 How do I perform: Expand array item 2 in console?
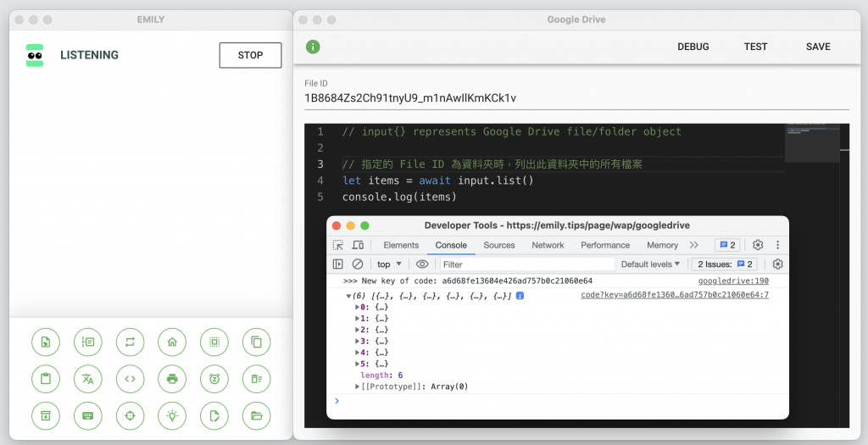357,330
